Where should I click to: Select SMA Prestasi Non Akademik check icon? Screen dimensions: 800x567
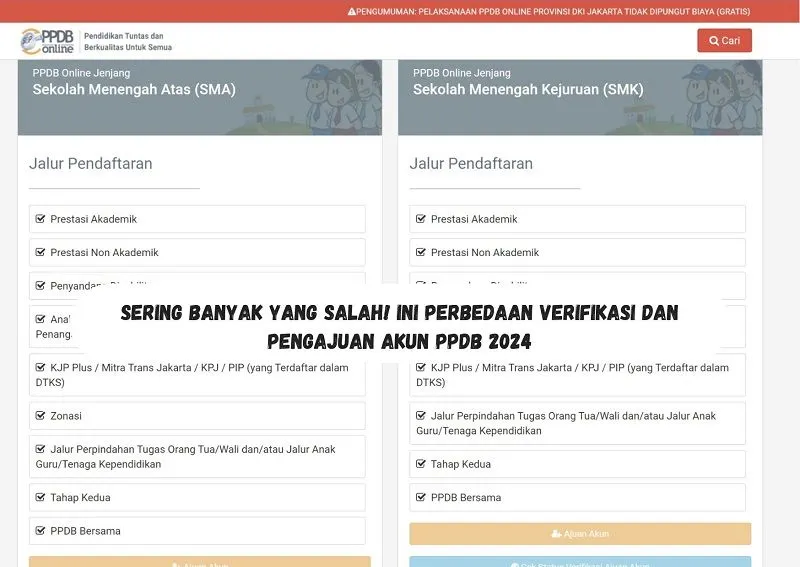tap(40, 252)
